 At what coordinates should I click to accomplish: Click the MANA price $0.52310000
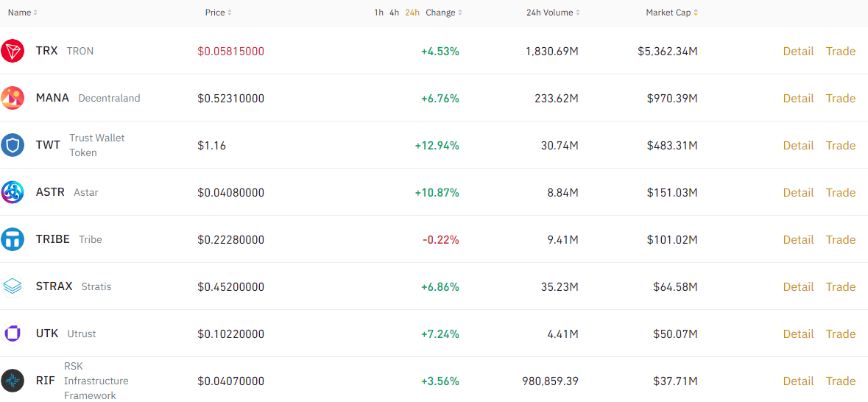pyautogui.click(x=231, y=98)
